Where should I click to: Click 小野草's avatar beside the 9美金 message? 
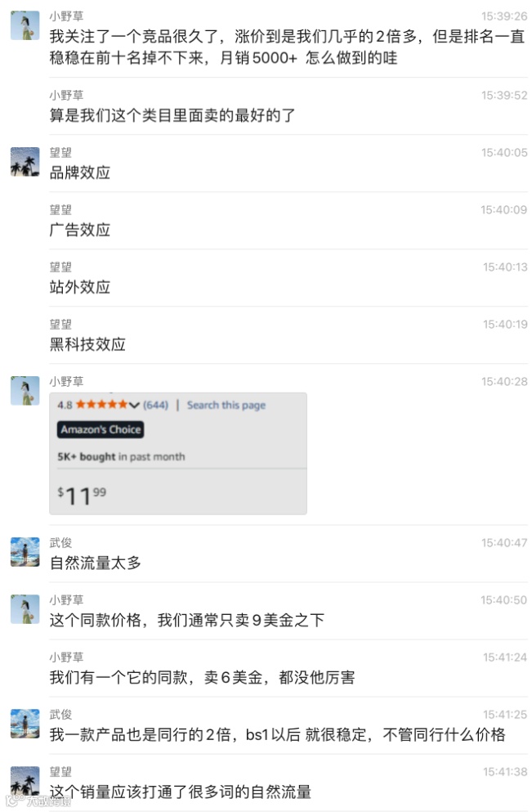[x=25, y=609]
